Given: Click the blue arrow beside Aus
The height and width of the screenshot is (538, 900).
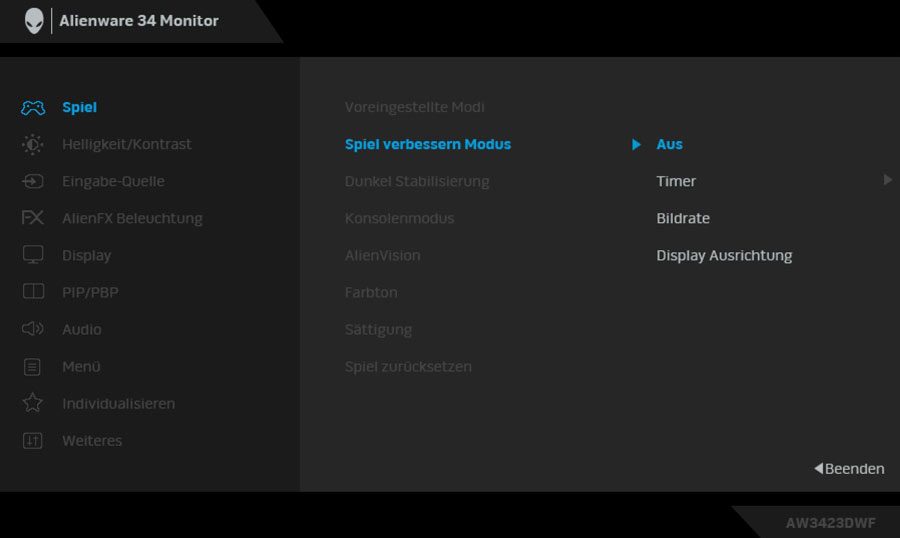Looking at the screenshot, I should [636, 144].
